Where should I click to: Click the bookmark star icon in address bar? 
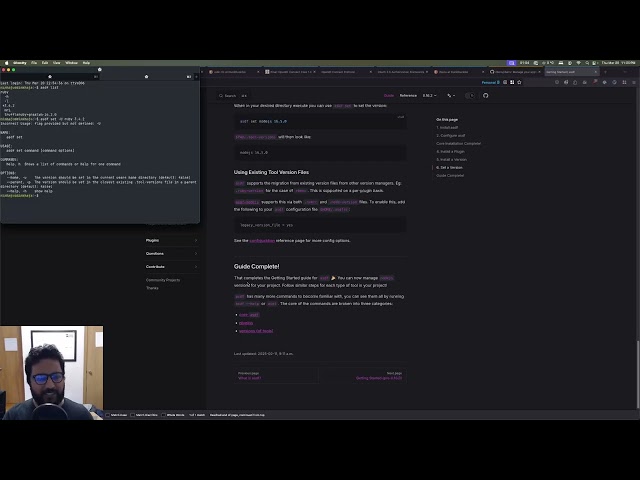tap(519, 82)
